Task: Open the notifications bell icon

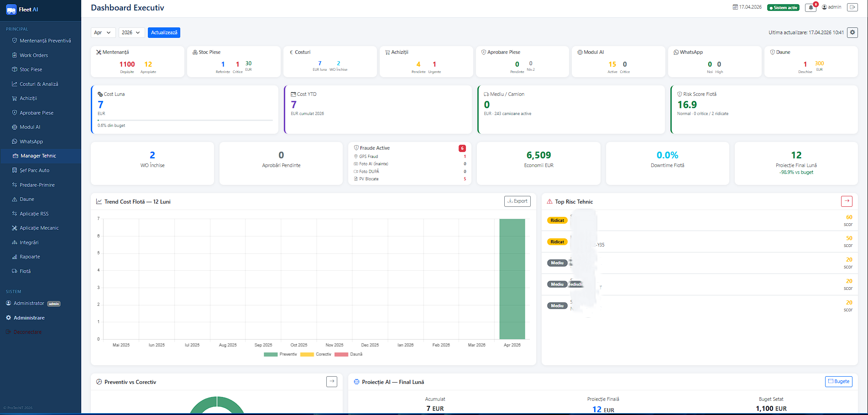Action: [x=810, y=7]
